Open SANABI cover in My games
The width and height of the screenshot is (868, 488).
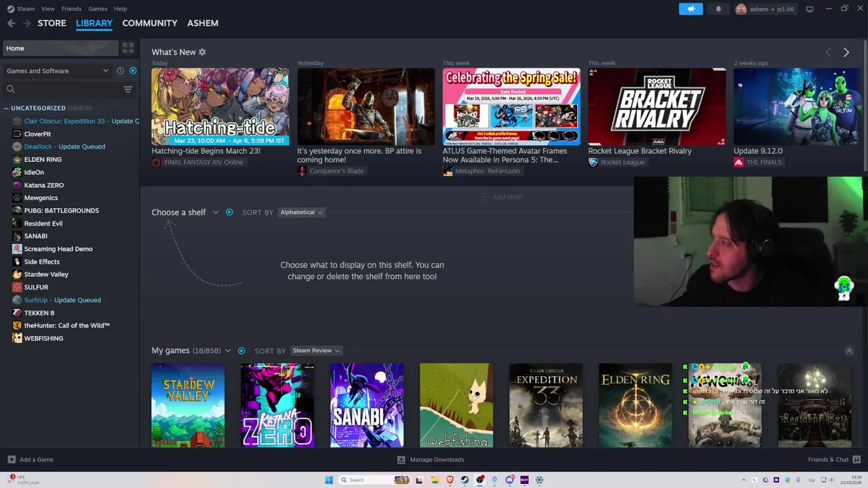coord(367,405)
